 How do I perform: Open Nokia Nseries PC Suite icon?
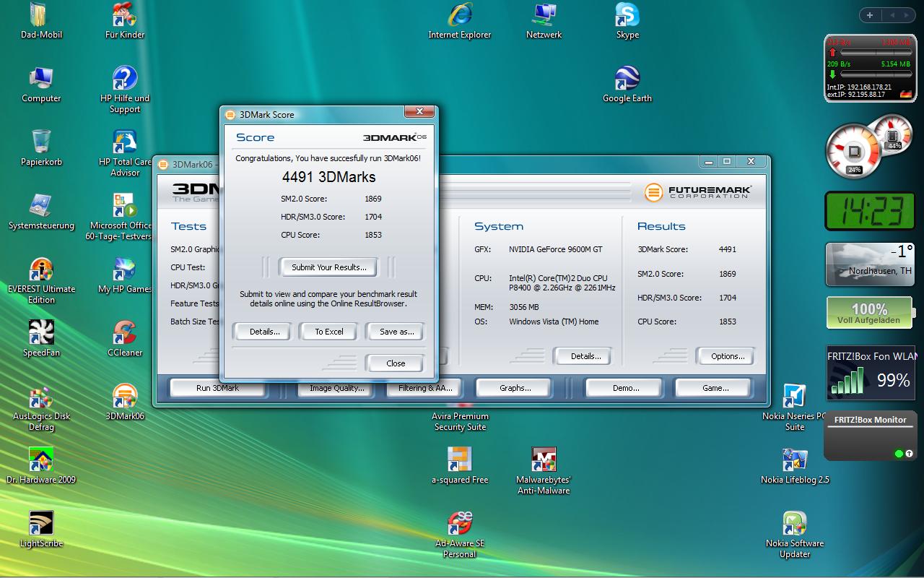[795, 408]
